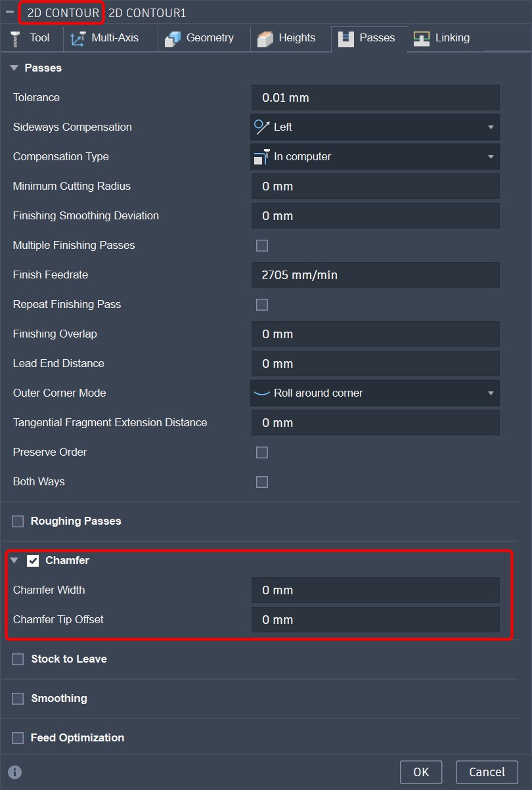This screenshot has height=790, width=532.
Task: Click the Lead End Distance field
Action: [375, 363]
